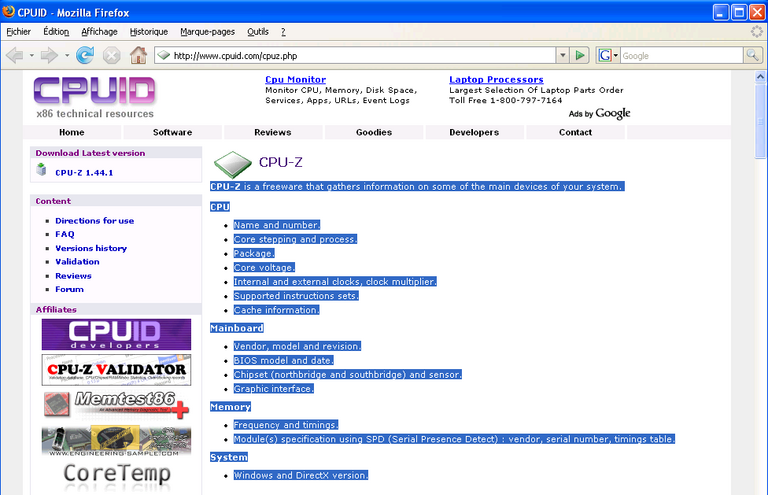The height and width of the screenshot is (495, 768).
Task: Open the search engine selector dropdown
Action: 616,55
